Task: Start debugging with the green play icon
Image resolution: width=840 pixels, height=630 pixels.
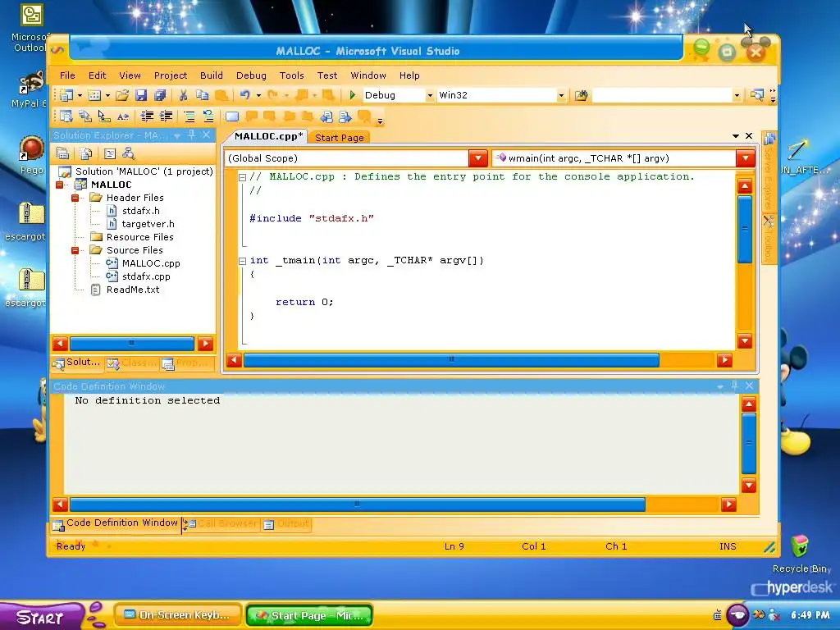Action: (x=352, y=95)
